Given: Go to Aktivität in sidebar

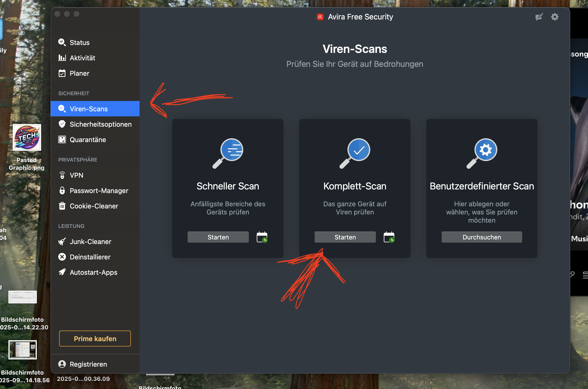Looking at the screenshot, I should coord(82,58).
